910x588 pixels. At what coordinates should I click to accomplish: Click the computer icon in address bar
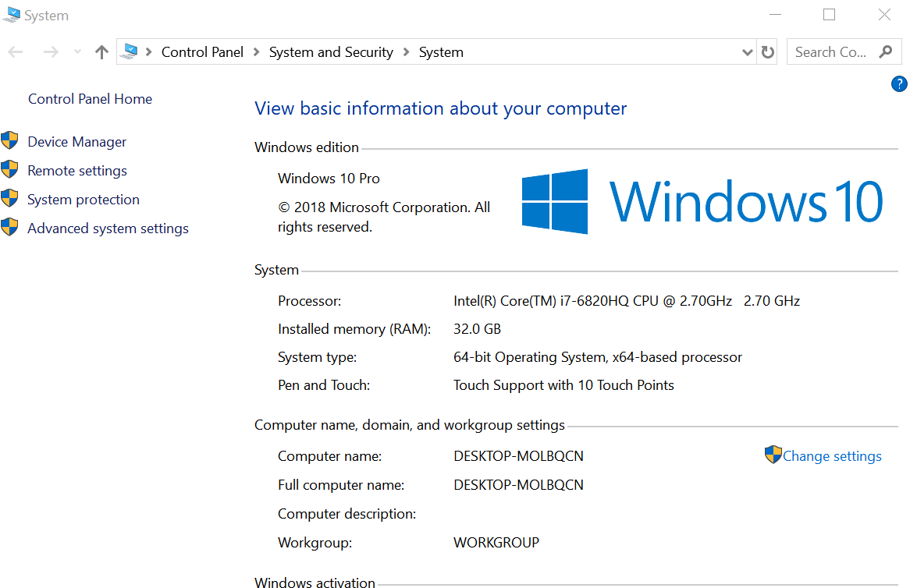pos(130,51)
